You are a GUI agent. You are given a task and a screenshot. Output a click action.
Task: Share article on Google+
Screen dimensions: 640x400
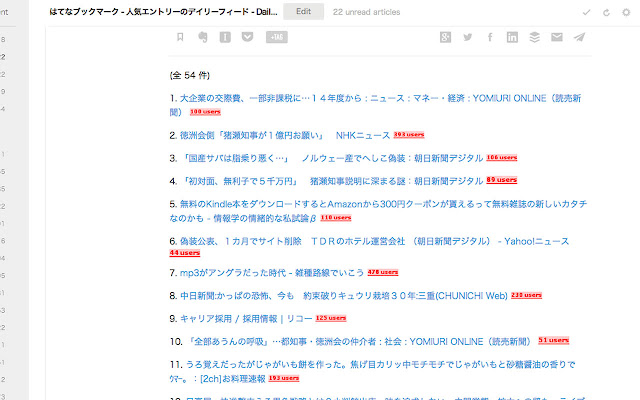445,37
